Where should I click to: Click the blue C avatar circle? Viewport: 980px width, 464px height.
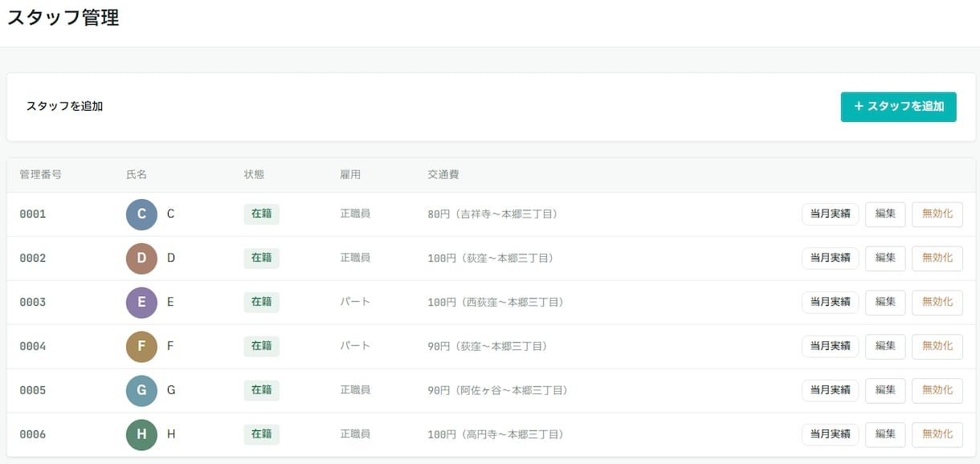141,214
